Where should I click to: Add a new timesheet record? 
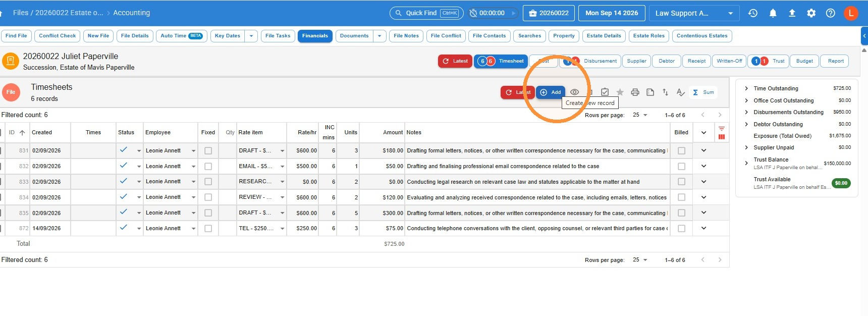[x=551, y=92]
